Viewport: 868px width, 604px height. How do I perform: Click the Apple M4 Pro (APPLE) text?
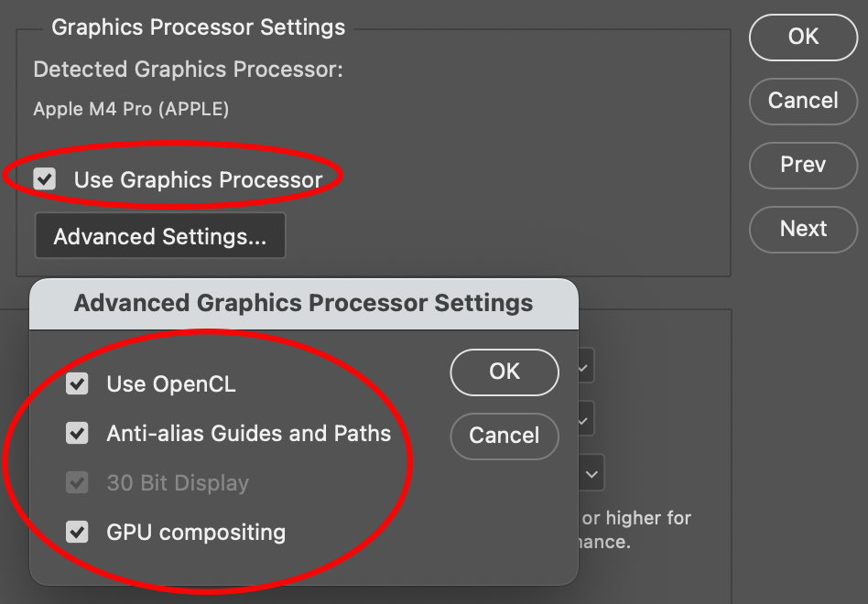click(131, 109)
